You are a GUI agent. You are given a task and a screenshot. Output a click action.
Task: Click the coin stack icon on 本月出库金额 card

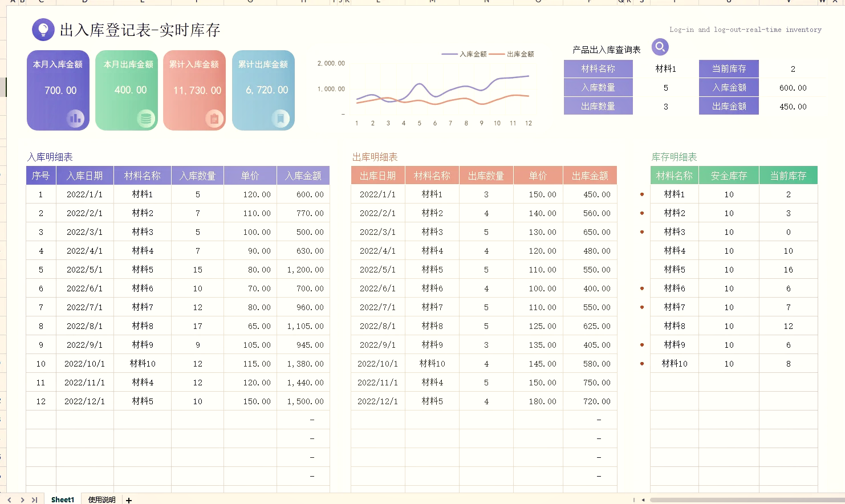click(x=146, y=119)
